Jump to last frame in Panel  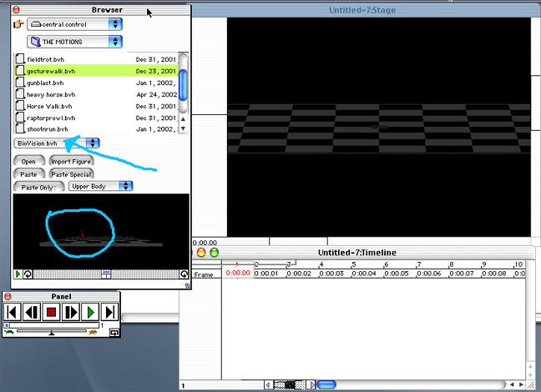[109, 313]
